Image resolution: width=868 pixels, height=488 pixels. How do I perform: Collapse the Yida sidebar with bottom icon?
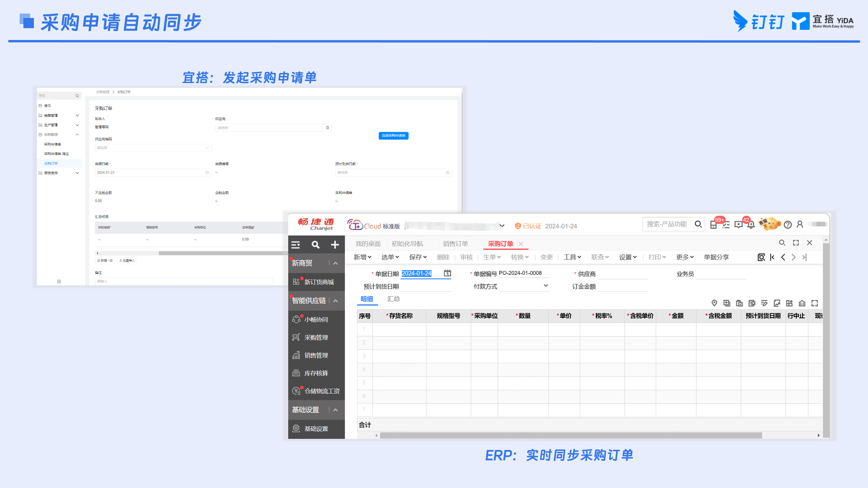(59, 282)
